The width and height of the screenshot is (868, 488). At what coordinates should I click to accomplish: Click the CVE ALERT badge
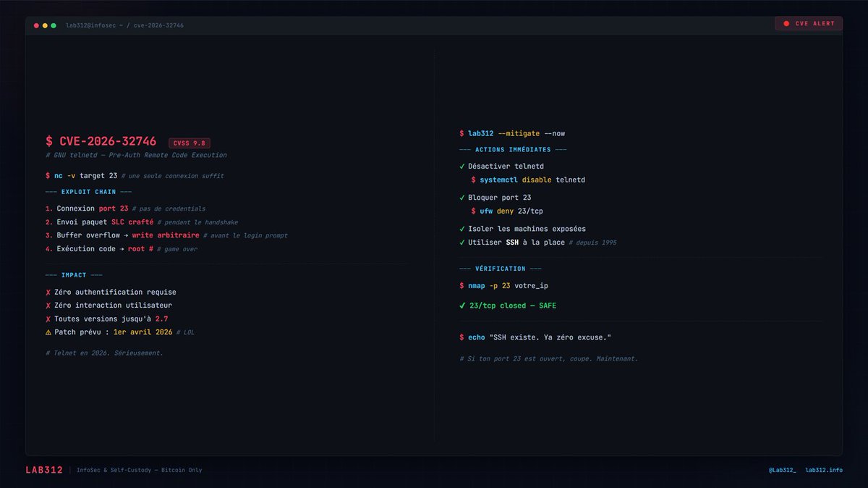pos(809,24)
